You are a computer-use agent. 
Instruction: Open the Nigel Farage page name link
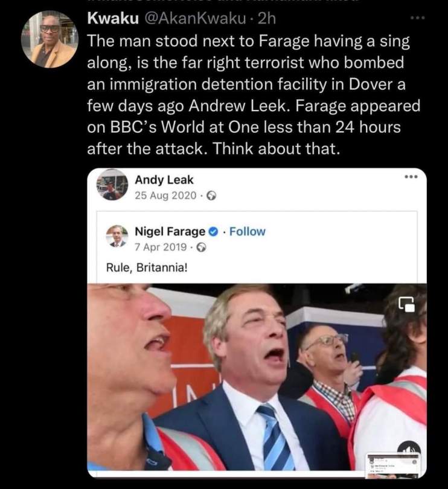pos(170,231)
